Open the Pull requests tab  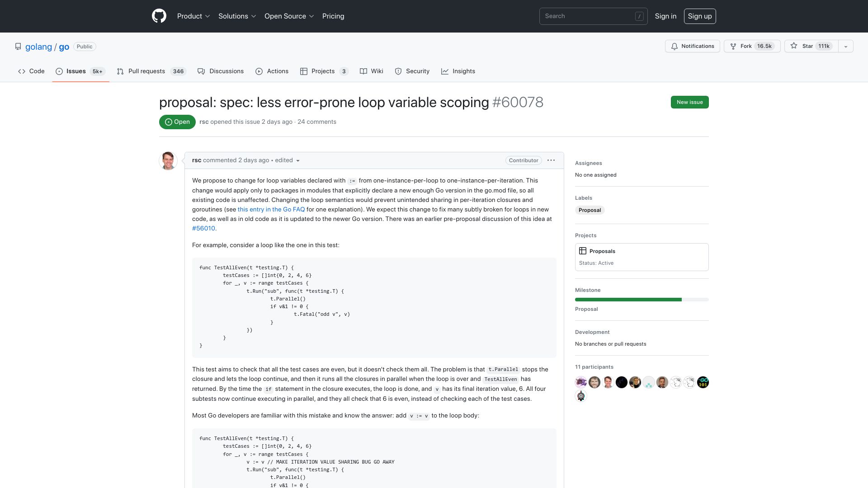(x=151, y=71)
